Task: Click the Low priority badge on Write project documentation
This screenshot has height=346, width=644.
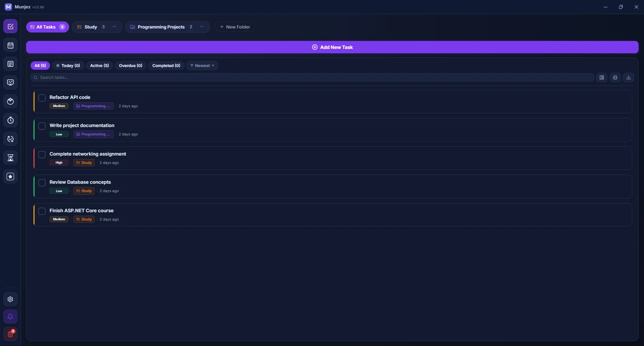Action: pyautogui.click(x=59, y=134)
